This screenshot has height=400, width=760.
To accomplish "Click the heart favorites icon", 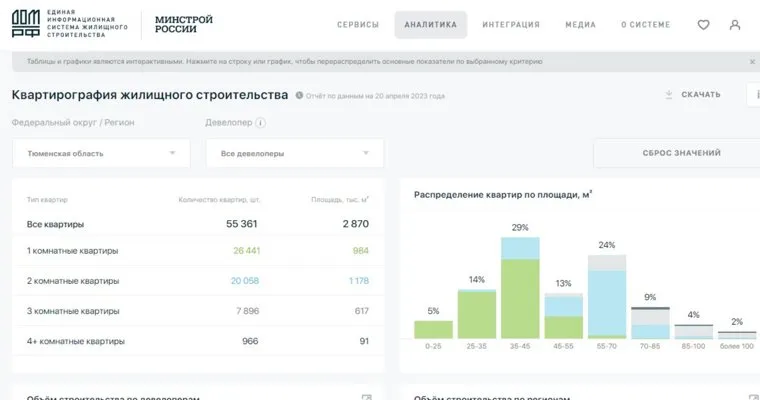I will click(703, 25).
